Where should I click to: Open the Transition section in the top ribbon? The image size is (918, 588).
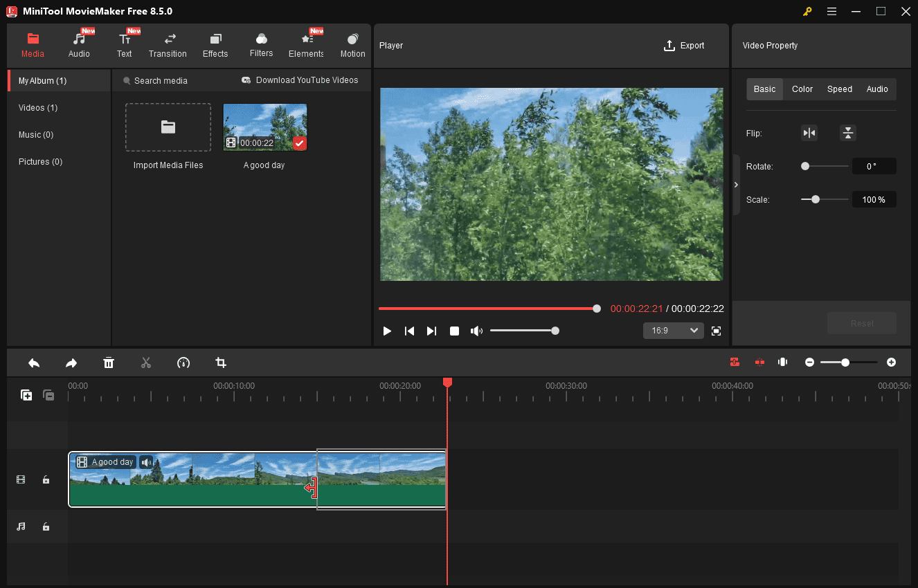tap(168, 44)
